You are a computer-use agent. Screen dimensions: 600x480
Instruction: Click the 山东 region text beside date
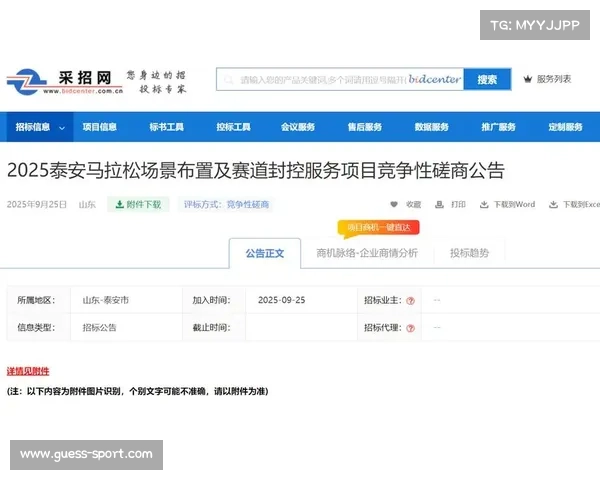[87, 204]
